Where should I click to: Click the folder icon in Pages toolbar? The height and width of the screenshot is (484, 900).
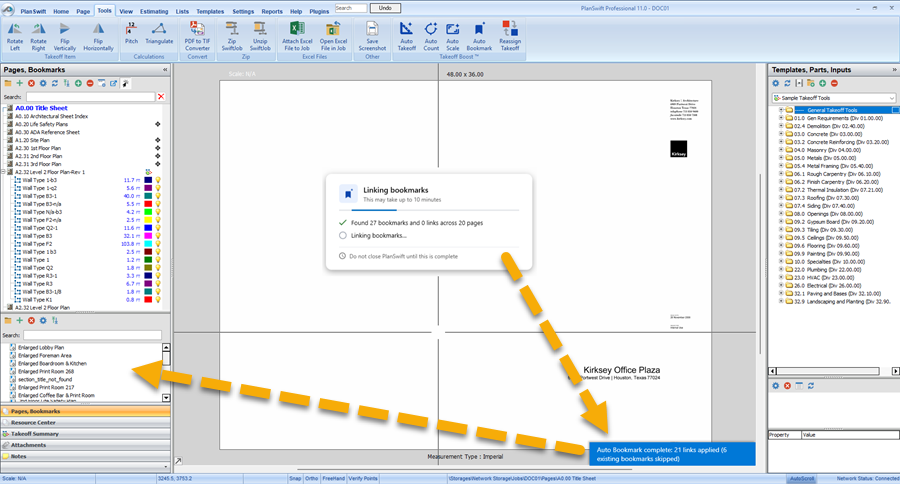[8, 84]
